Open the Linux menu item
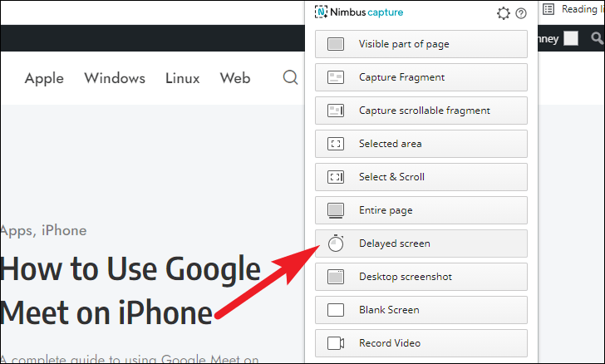This screenshot has height=364, width=605. click(x=183, y=78)
